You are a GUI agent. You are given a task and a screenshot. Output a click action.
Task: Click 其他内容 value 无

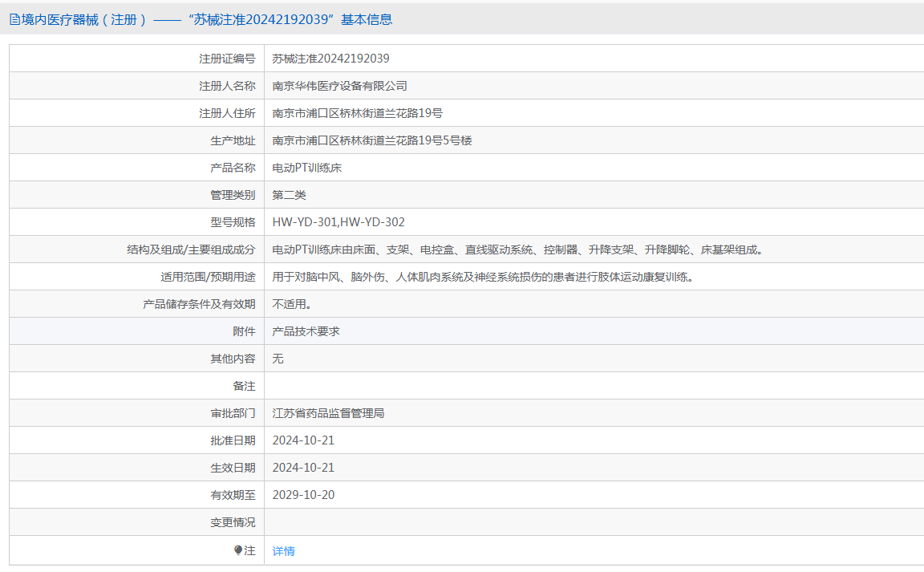point(278,359)
